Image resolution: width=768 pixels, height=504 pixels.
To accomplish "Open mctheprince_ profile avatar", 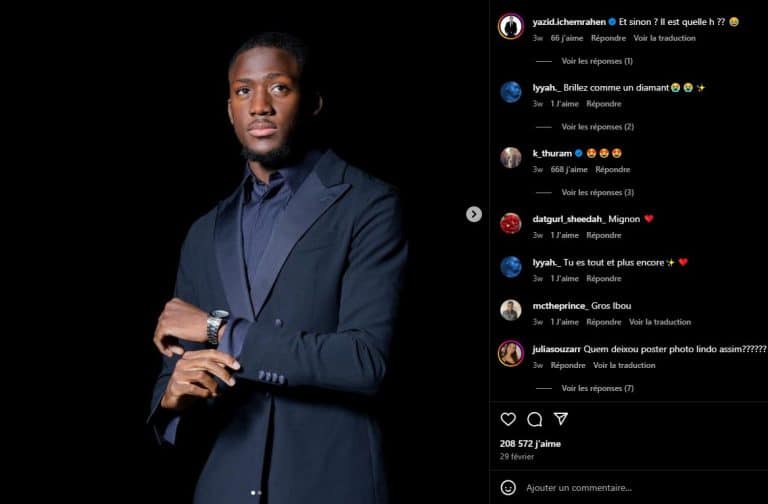I will [x=511, y=310].
